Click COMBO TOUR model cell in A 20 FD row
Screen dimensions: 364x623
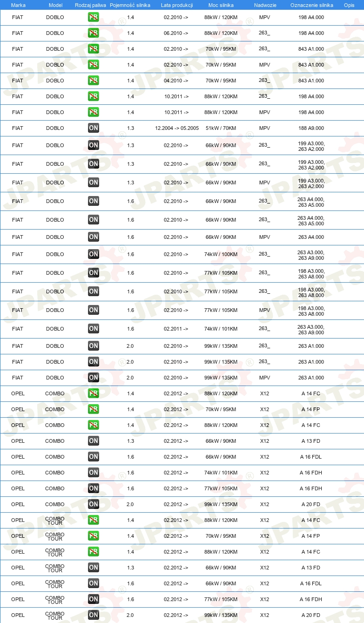tap(55, 615)
